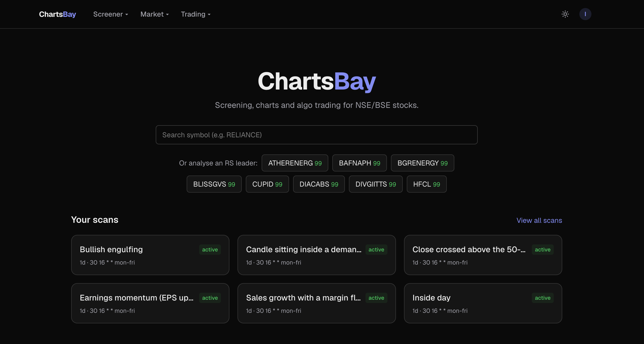Image resolution: width=644 pixels, height=344 pixels.
Task: Expand the Market dropdown menu
Action: [x=154, y=14]
